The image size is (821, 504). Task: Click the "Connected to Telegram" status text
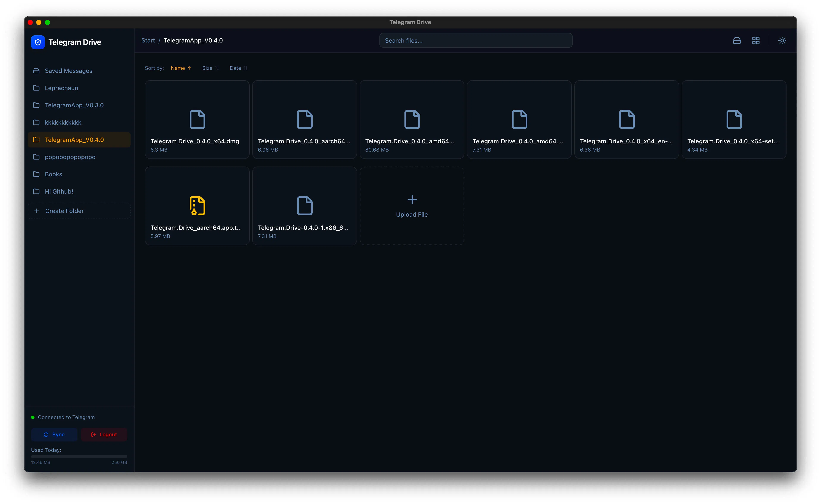coord(66,417)
